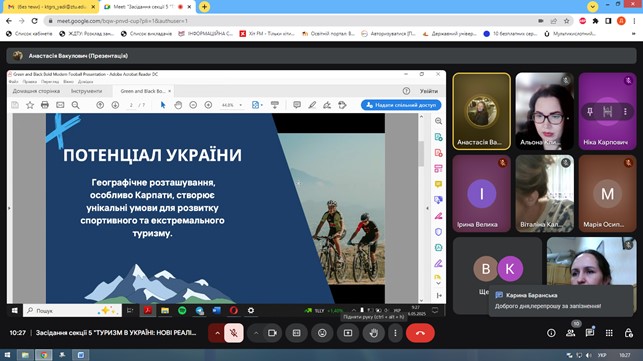The height and width of the screenshot is (361, 643).
Task: Show the participants list people icon
Action: (570, 333)
